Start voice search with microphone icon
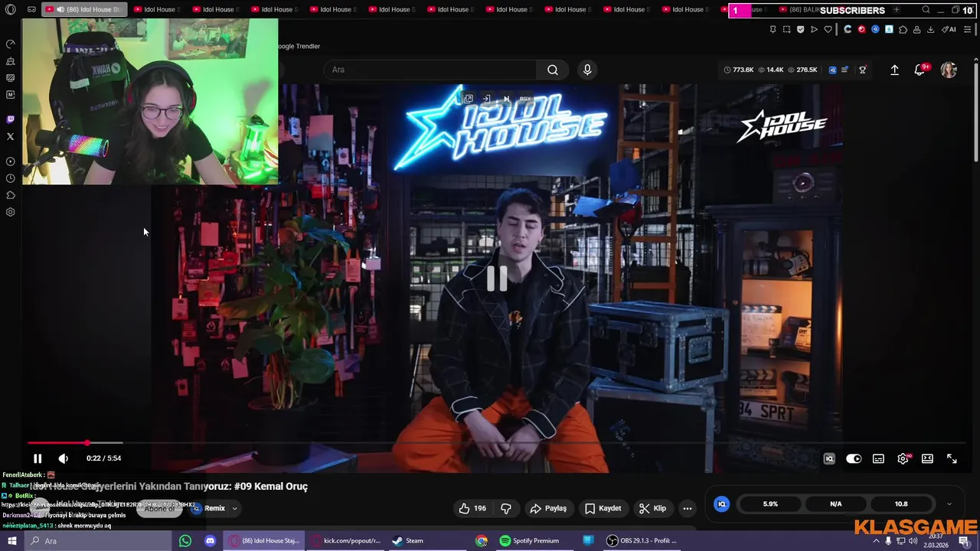Image resolution: width=980 pixels, height=551 pixels. pyautogui.click(x=587, y=70)
